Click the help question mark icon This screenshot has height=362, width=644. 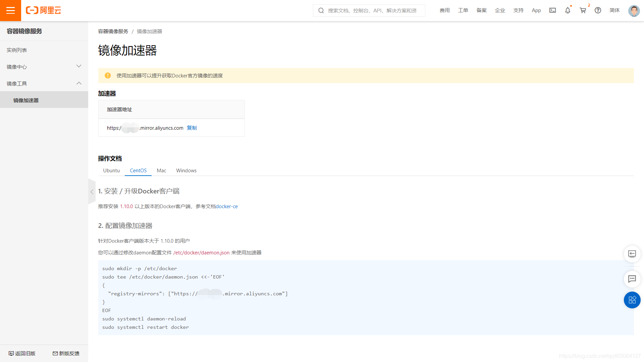[598, 10]
